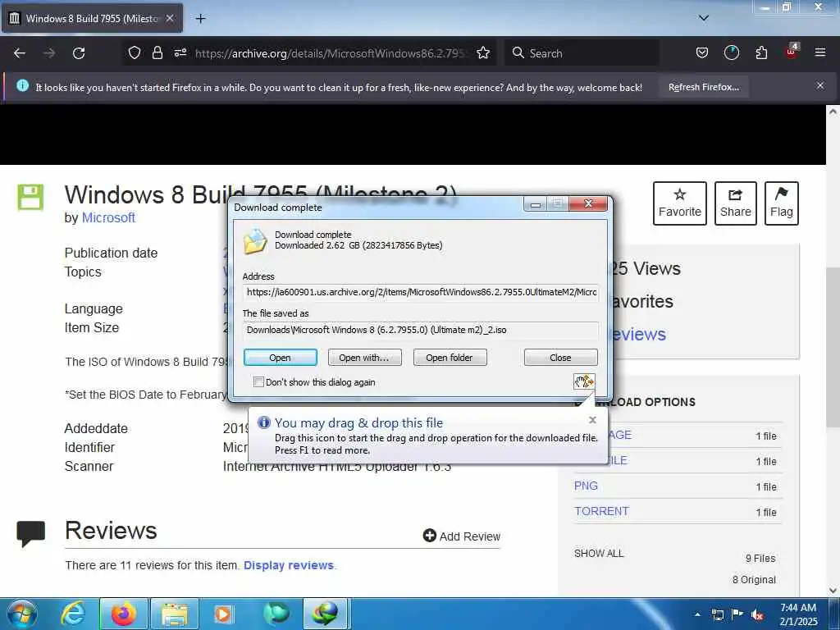Check Don't show this dialog again

(258, 382)
